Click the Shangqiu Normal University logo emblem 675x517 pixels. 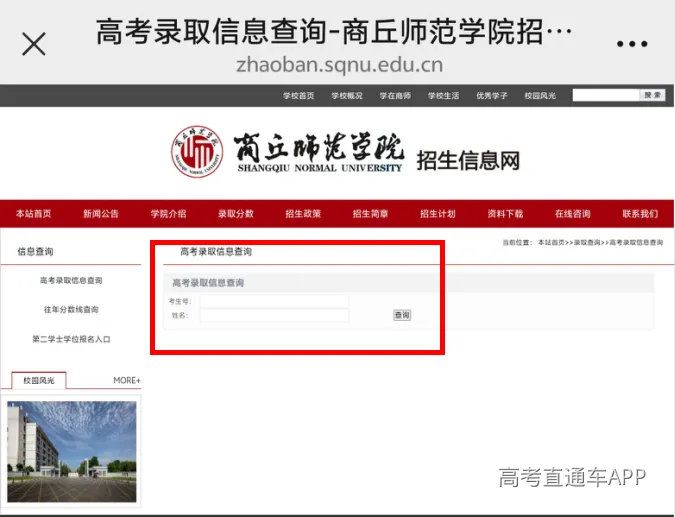tap(197, 152)
